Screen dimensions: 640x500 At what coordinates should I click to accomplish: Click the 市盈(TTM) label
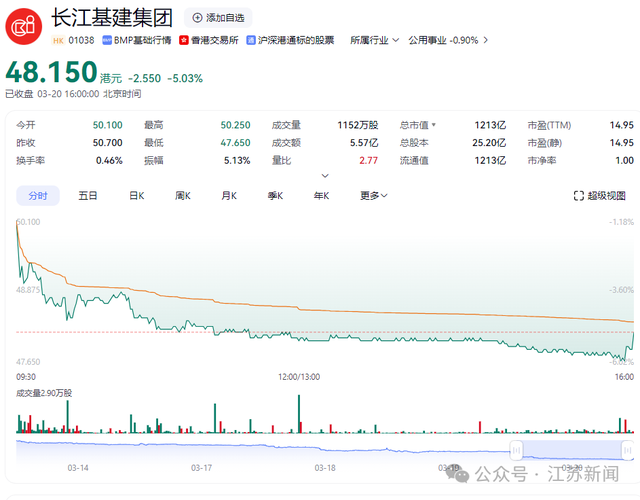coord(549,125)
